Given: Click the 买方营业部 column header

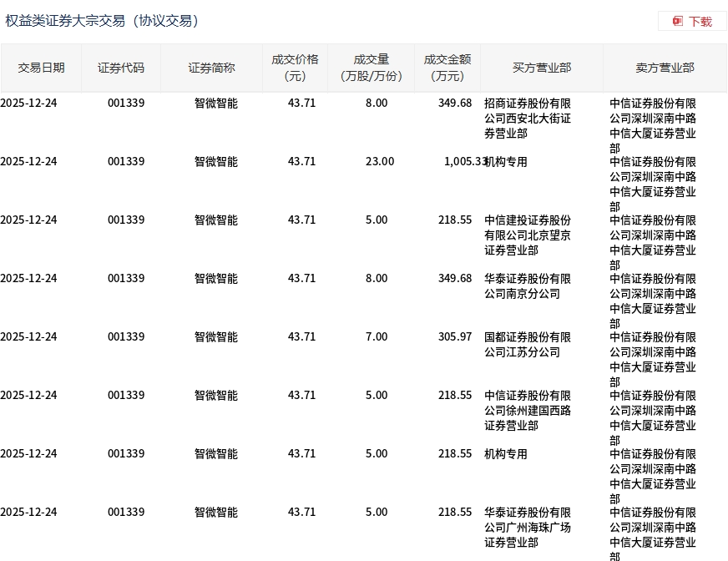Looking at the screenshot, I should [542, 68].
